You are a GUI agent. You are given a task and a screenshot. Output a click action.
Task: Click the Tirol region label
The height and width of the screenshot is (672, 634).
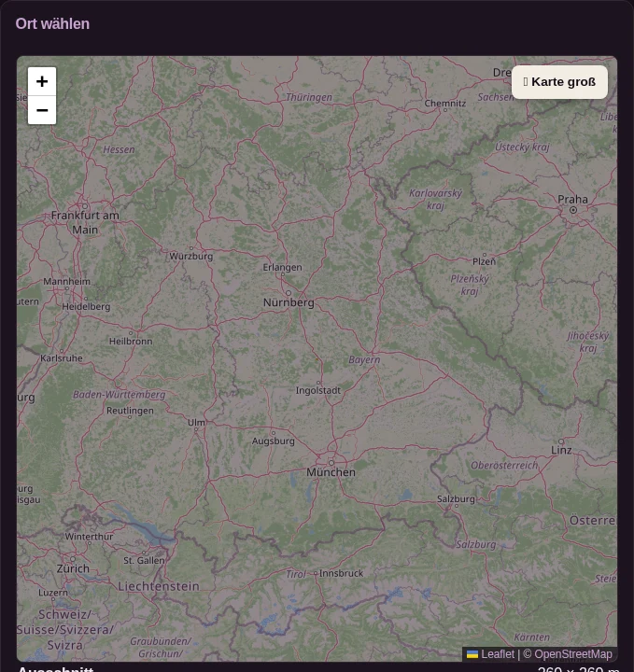(296, 574)
